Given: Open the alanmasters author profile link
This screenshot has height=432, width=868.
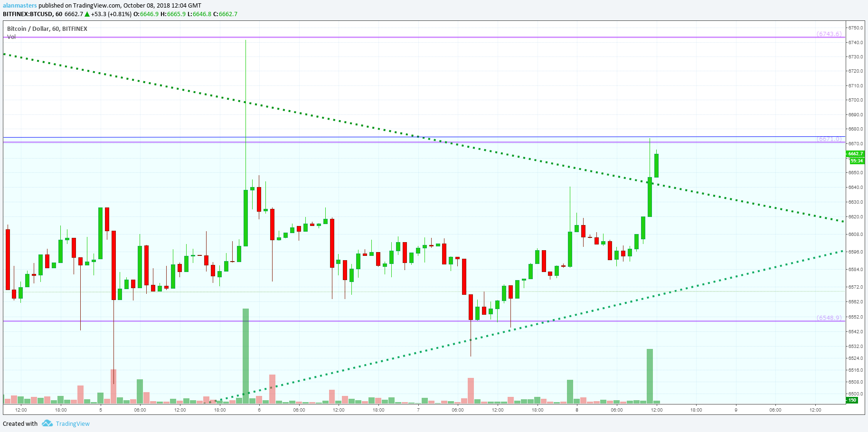Looking at the screenshot, I should [20, 6].
